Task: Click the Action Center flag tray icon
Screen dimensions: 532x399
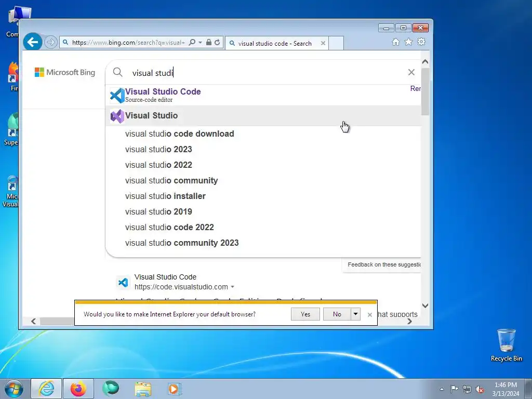Action: point(454,389)
